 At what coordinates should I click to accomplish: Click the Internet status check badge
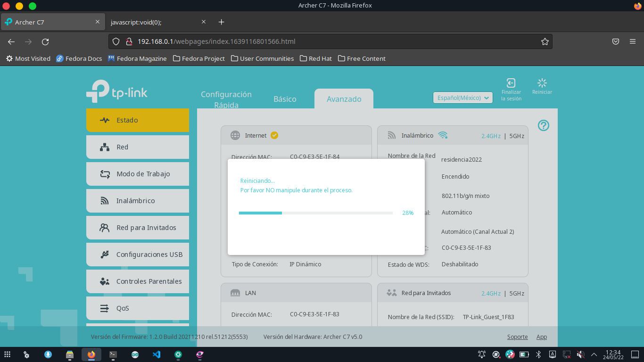point(274,135)
